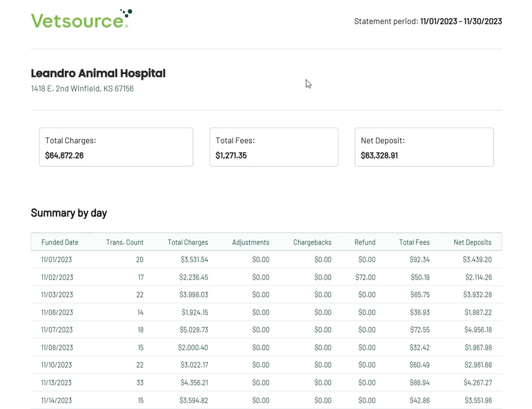Click the Refund column header

365,242
